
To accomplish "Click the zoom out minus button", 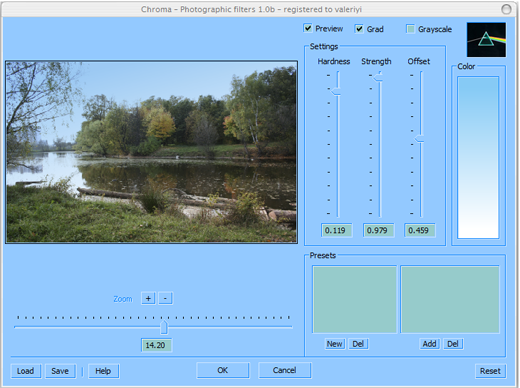I will (x=165, y=298).
